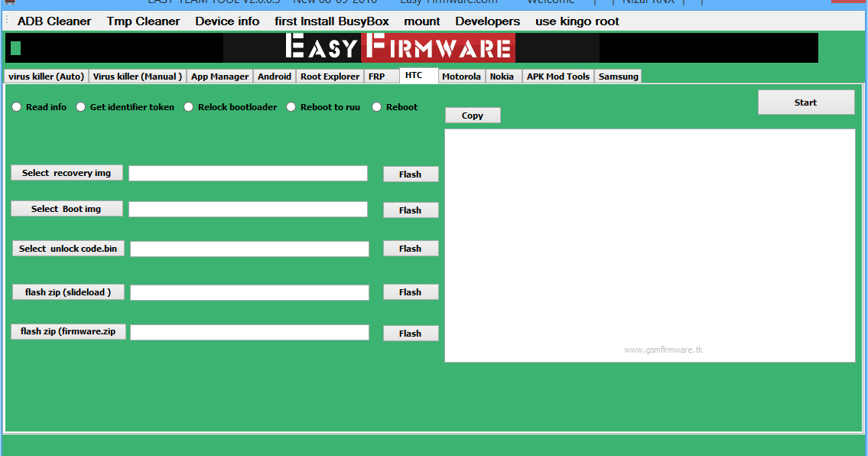This screenshot has height=456, width=868.
Task: Click inside the white output log area
Action: coord(650,246)
